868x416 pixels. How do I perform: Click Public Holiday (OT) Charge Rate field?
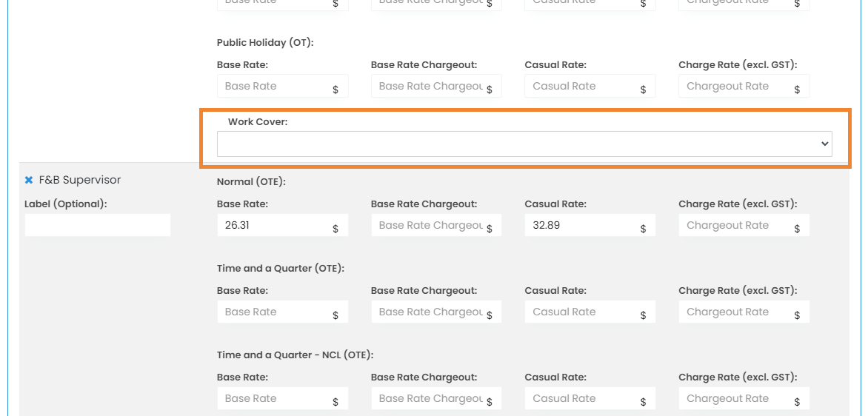click(735, 86)
